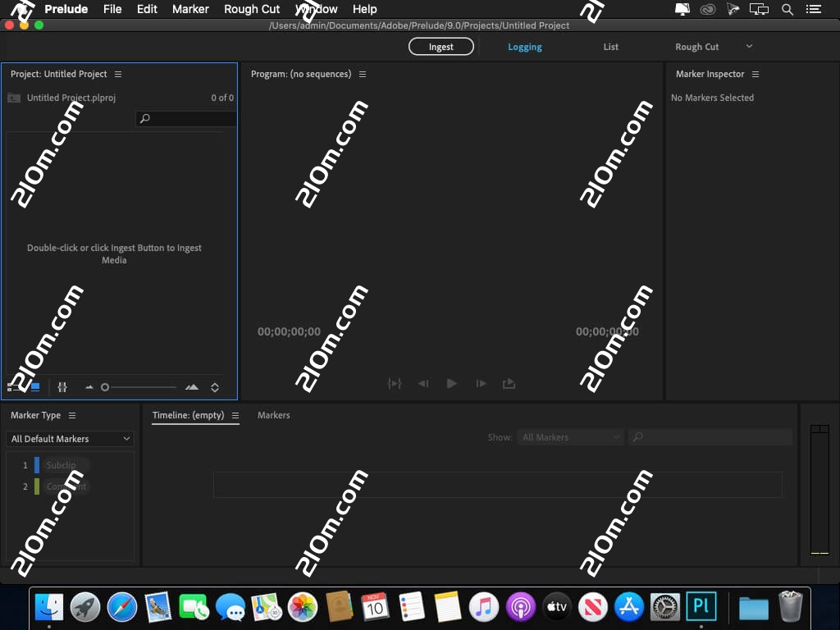Click the right duration timecode

point(607,331)
